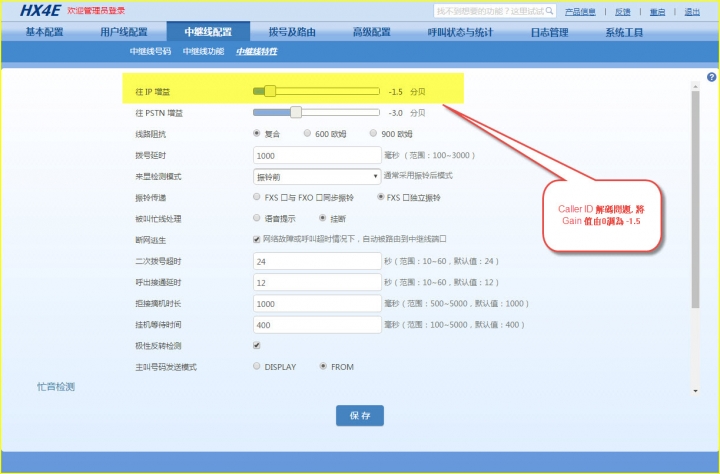Click the 产品信息 link
Image resolution: width=720 pixels, height=474 pixels.
[x=580, y=12]
